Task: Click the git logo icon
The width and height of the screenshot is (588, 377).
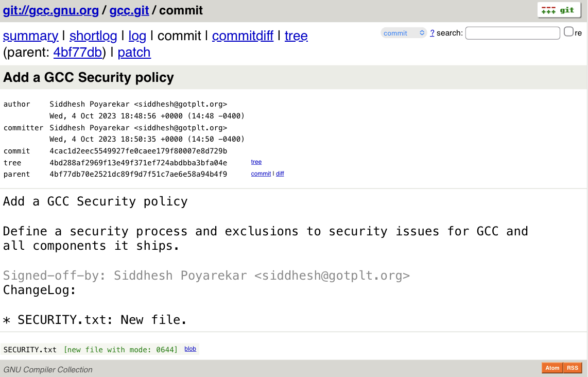Action: [x=559, y=10]
